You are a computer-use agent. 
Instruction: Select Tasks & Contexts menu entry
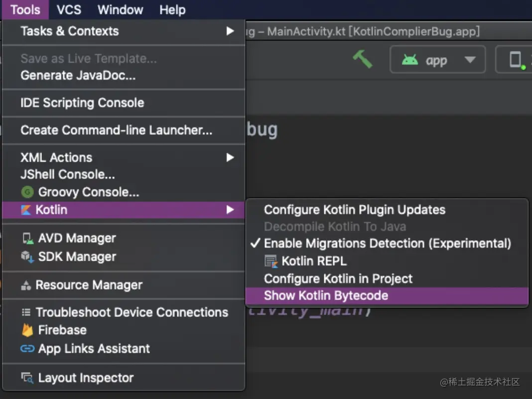(x=124, y=31)
